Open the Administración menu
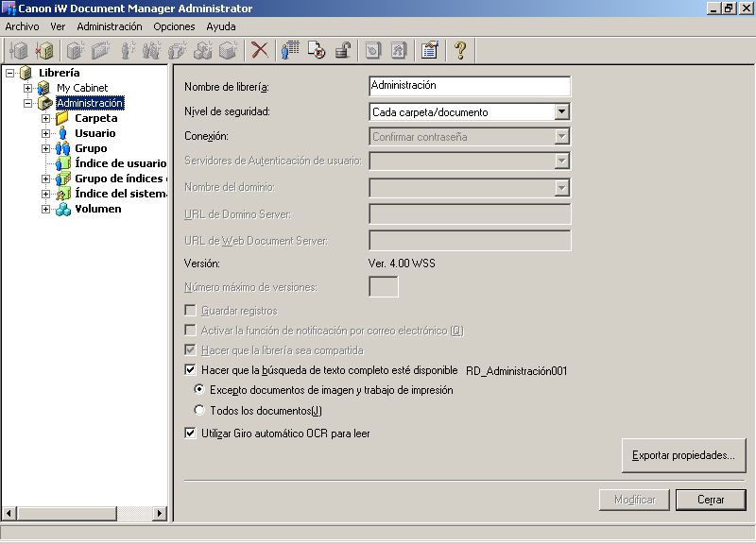The image size is (756, 544). (110, 26)
